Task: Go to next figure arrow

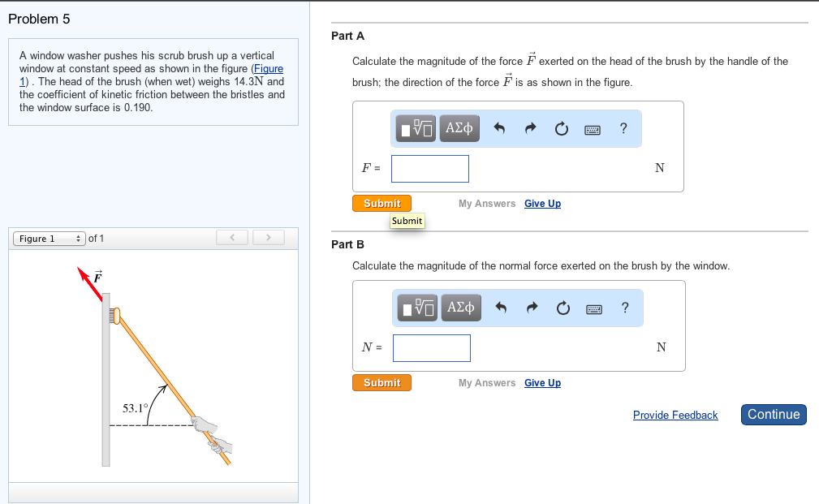Action: pos(269,238)
